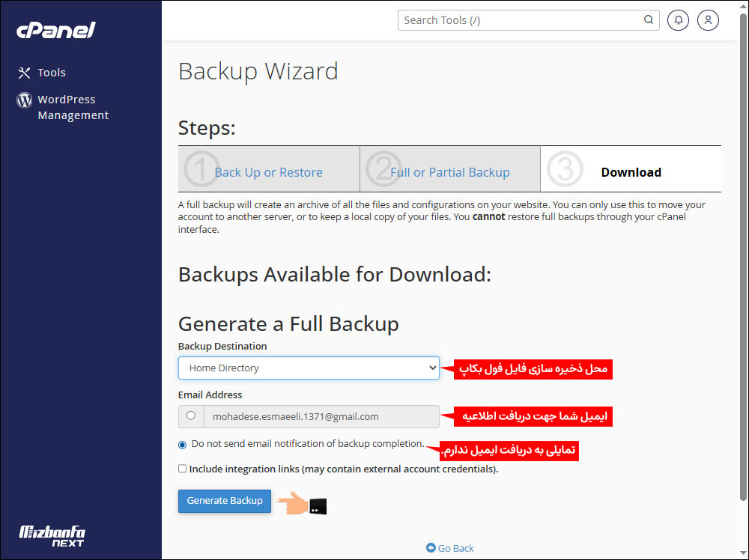The height and width of the screenshot is (560, 749).
Task: Select the email address radio button
Action: coord(191,416)
